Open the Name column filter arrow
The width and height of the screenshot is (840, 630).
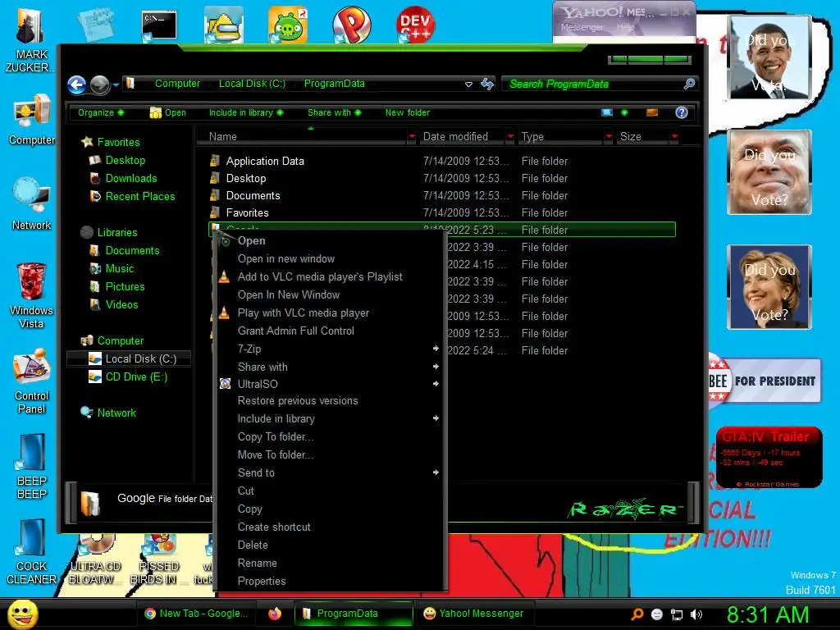tap(412, 137)
